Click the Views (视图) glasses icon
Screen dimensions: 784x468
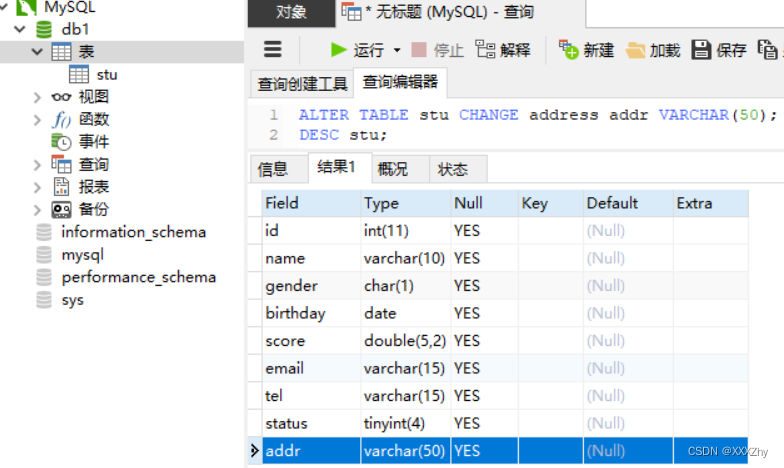click(61, 97)
